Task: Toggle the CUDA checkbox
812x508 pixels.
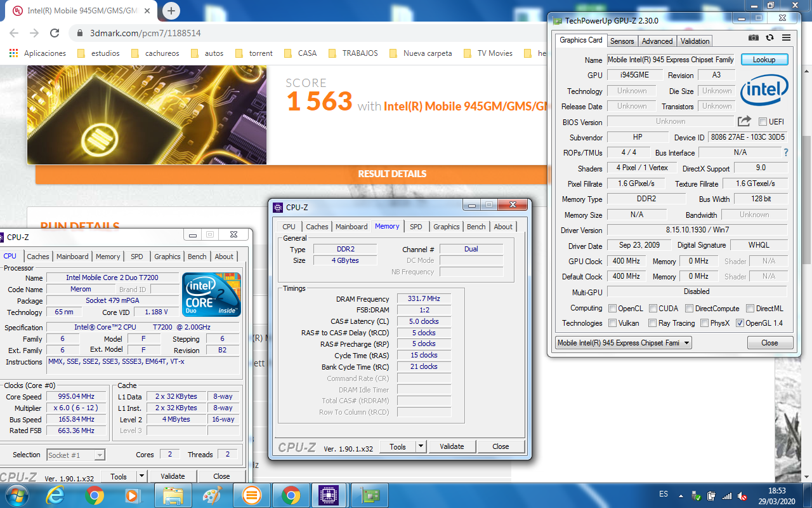Action: click(652, 309)
